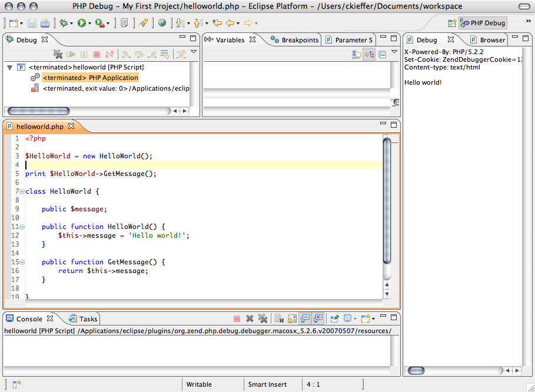Select the terminated PHP Application tree row
The image size is (535, 392).
tap(91, 78)
